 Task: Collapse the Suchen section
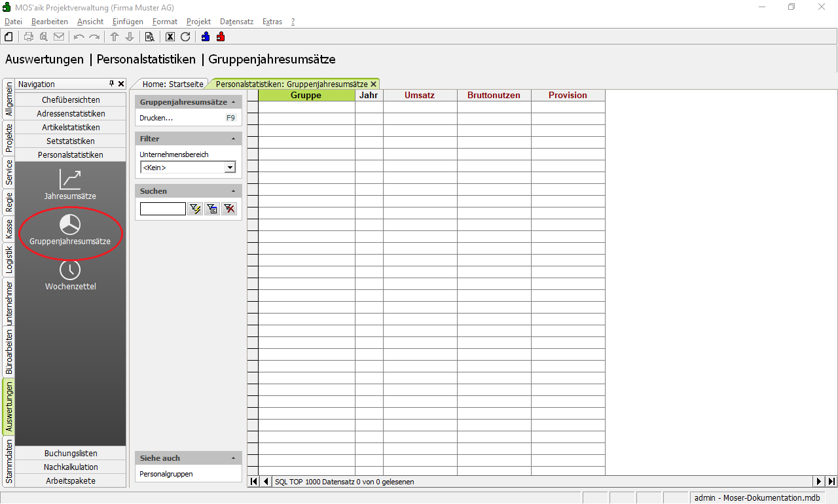pos(234,191)
